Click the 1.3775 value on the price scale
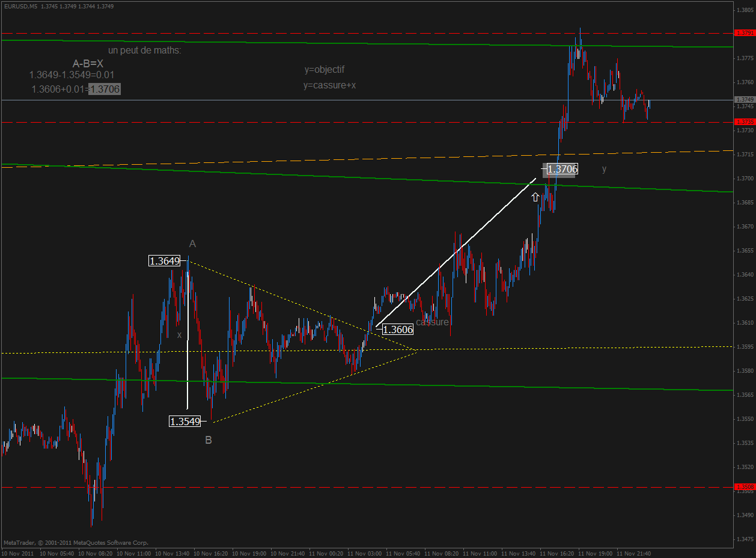Viewport: 756px width, 558px height. tap(745, 58)
